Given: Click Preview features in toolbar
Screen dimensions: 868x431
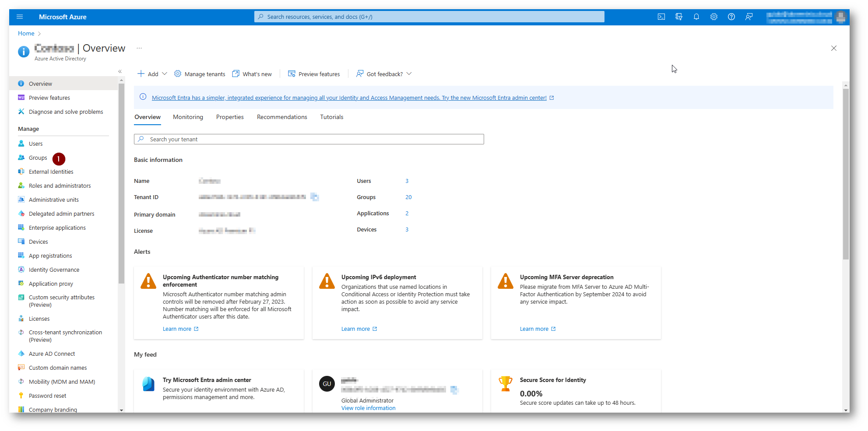Looking at the screenshot, I should [x=314, y=74].
